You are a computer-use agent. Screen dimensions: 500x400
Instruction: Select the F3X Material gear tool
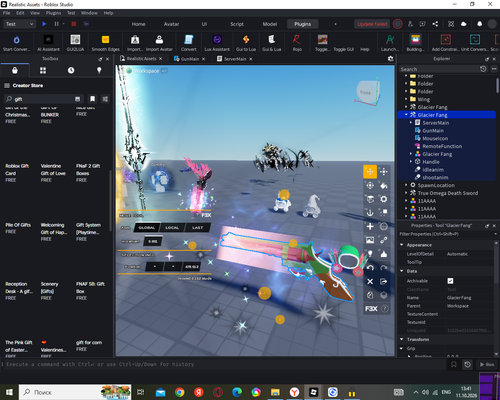coord(384,199)
